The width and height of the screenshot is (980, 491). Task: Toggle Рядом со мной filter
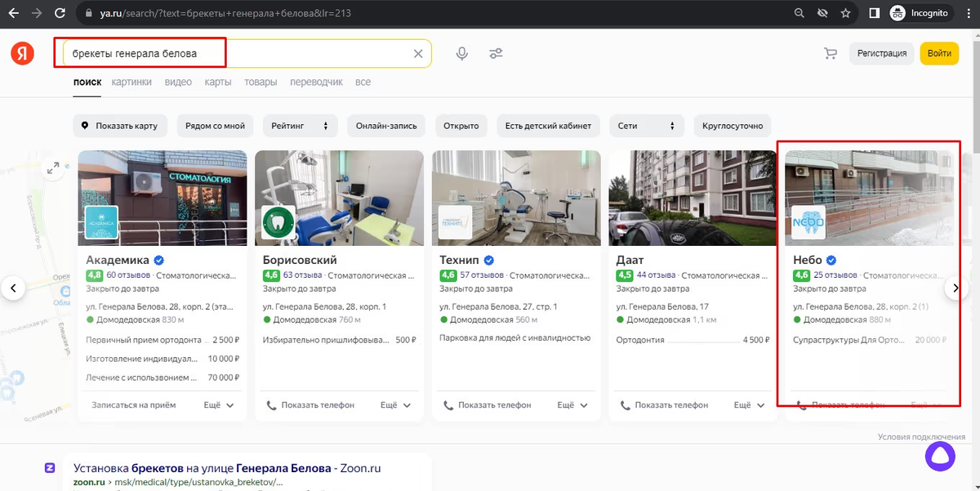point(215,126)
